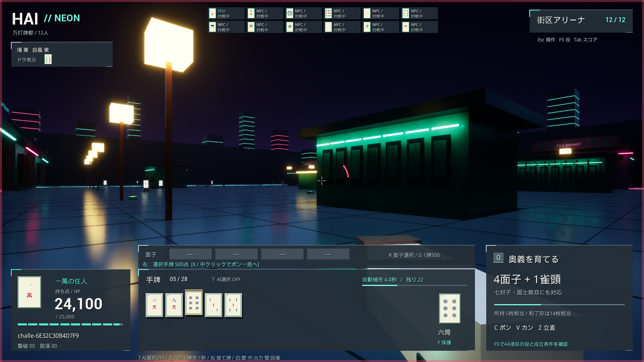The width and height of the screenshot is (644, 362).
Task: Click the highlighted six-circle tile in hand
Action: pyautogui.click(x=194, y=303)
